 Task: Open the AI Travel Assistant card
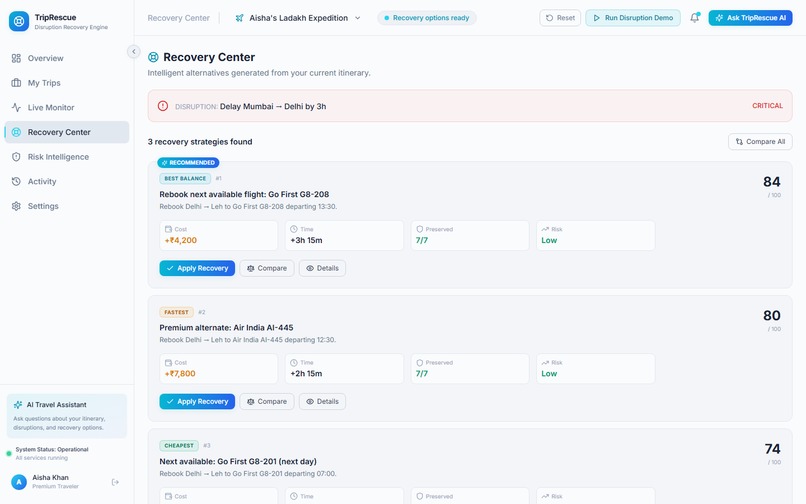(x=67, y=416)
